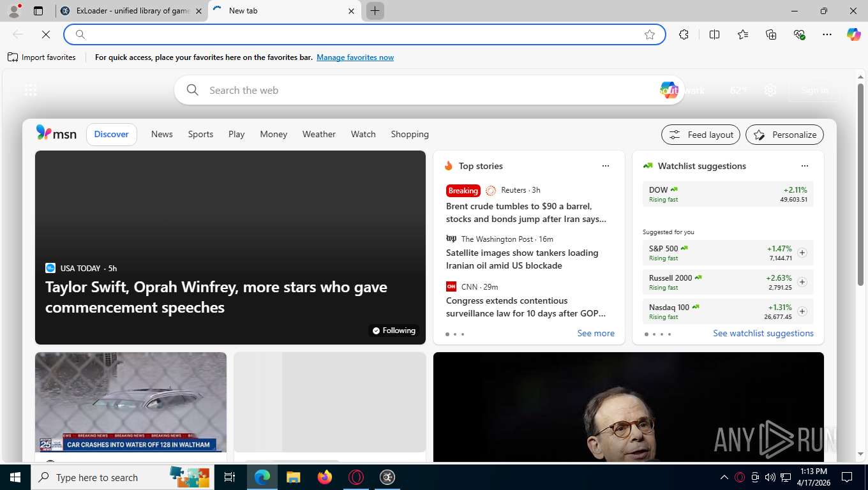Add Russell 2000 to watchlist
868x490 pixels.
click(x=802, y=282)
